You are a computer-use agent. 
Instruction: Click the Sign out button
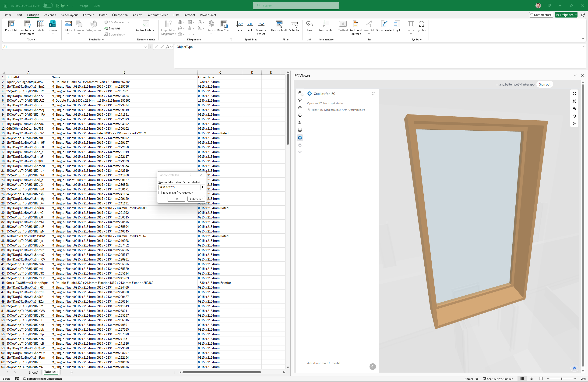tap(544, 84)
